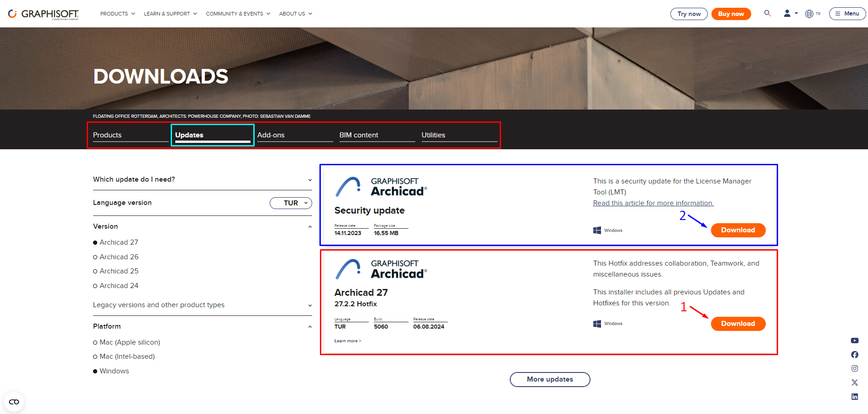Viewport: 868px width, 414px height.
Task: Collapse the Version filter section
Action: 203,226
